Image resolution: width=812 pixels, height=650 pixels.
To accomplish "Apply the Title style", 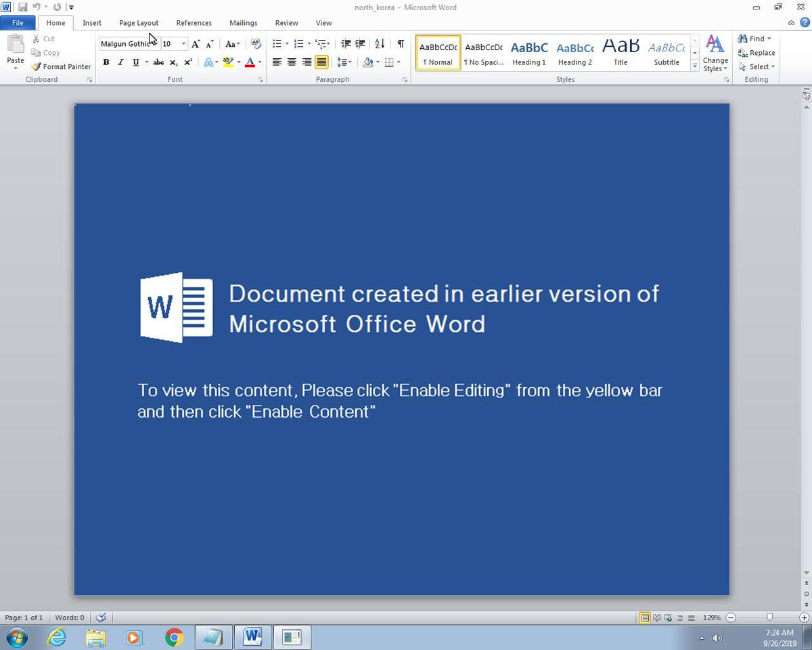I will 621,53.
